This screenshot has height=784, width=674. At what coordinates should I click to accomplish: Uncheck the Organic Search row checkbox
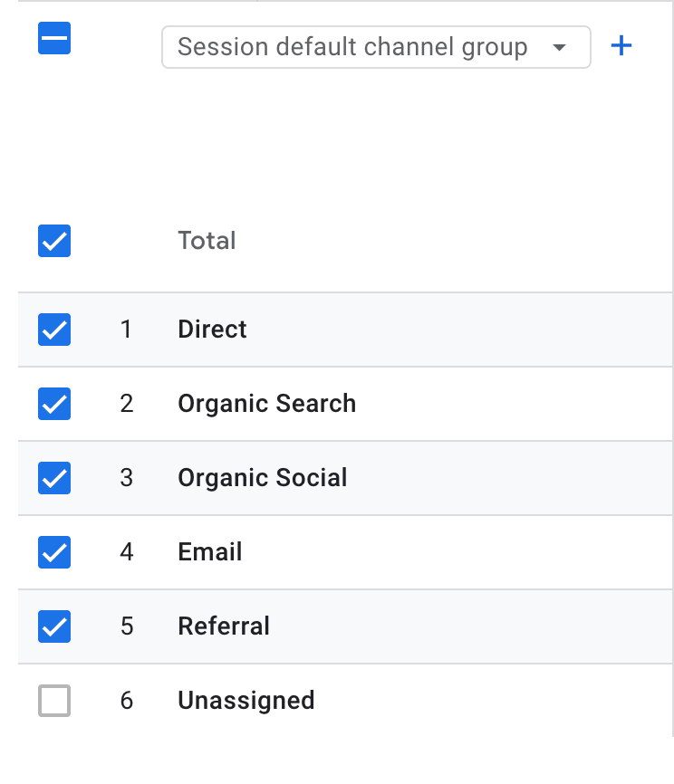[x=54, y=404]
